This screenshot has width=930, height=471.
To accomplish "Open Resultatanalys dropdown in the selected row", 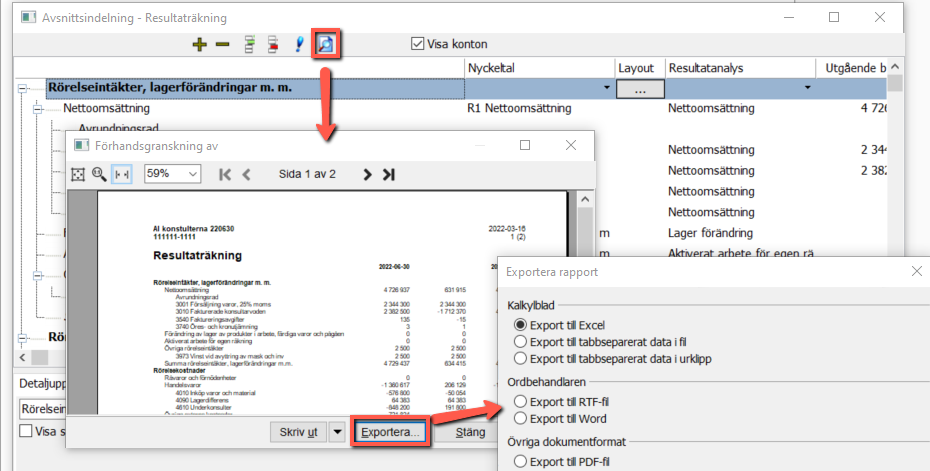I will click(807, 88).
